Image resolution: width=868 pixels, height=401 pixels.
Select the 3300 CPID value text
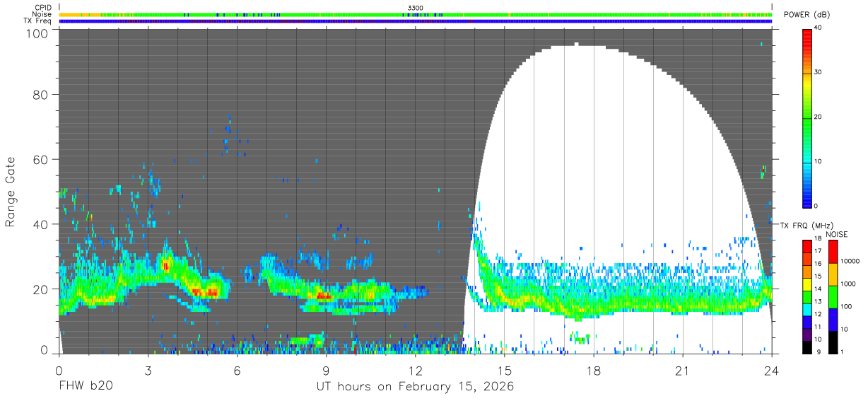(415, 8)
